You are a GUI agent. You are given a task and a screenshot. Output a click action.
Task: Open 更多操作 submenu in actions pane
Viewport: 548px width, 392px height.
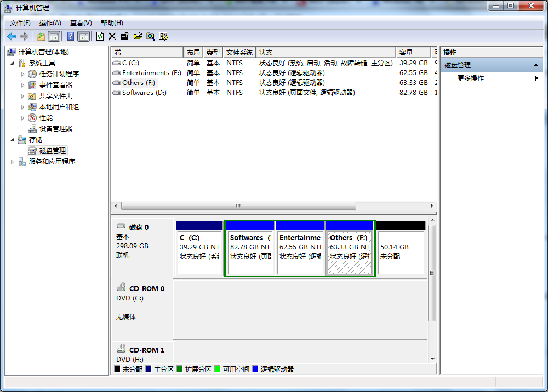point(491,78)
